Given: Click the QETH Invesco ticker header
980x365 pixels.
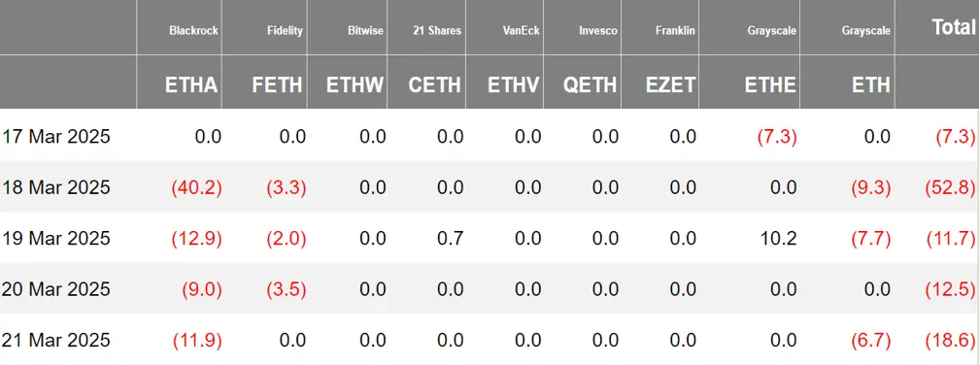Looking at the screenshot, I should [590, 85].
